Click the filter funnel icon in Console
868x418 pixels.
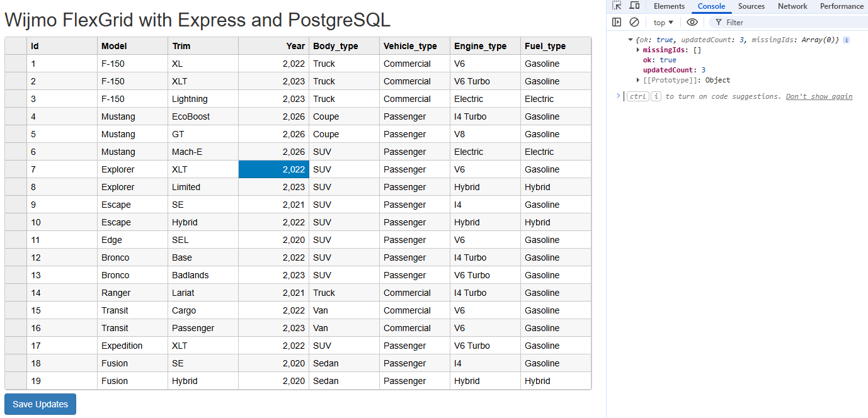click(x=718, y=22)
